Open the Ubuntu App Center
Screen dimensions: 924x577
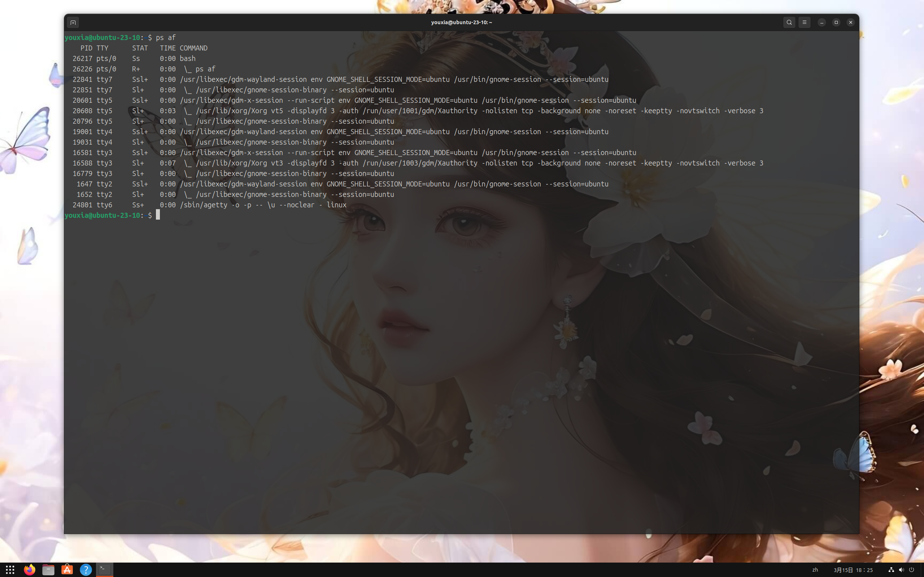[67, 569]
